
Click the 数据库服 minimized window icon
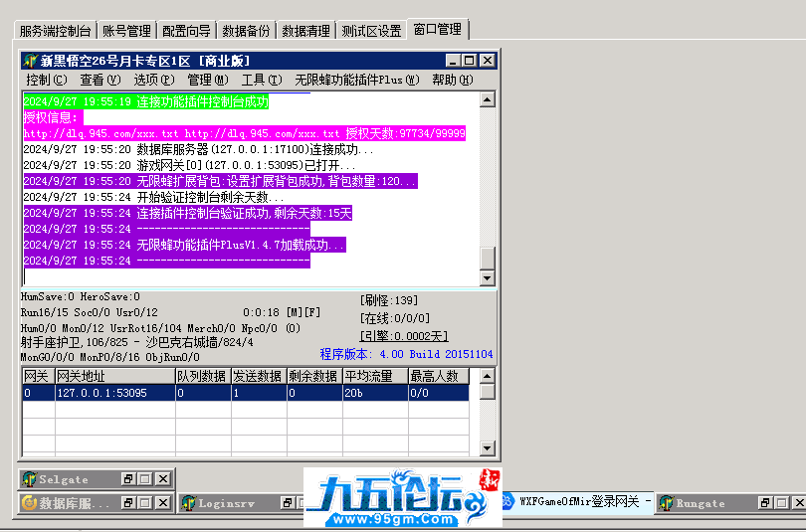coord(29,504)
